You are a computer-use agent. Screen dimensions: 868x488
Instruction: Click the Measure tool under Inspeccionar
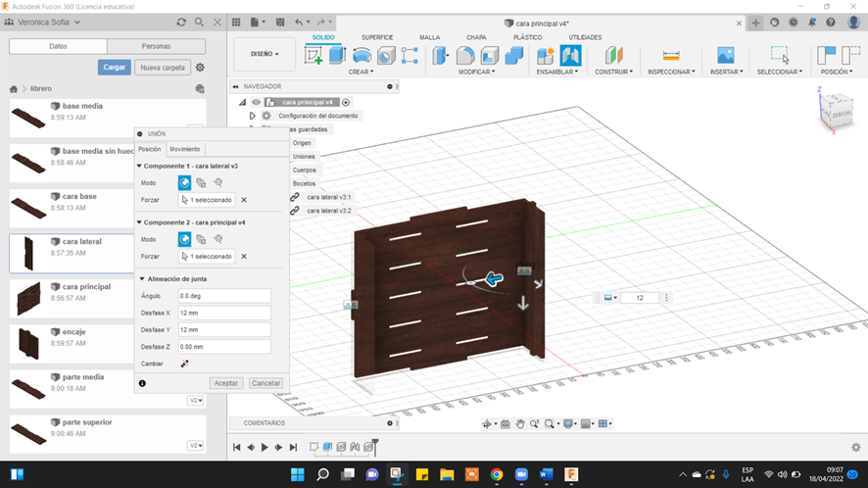tap(671, 56)
